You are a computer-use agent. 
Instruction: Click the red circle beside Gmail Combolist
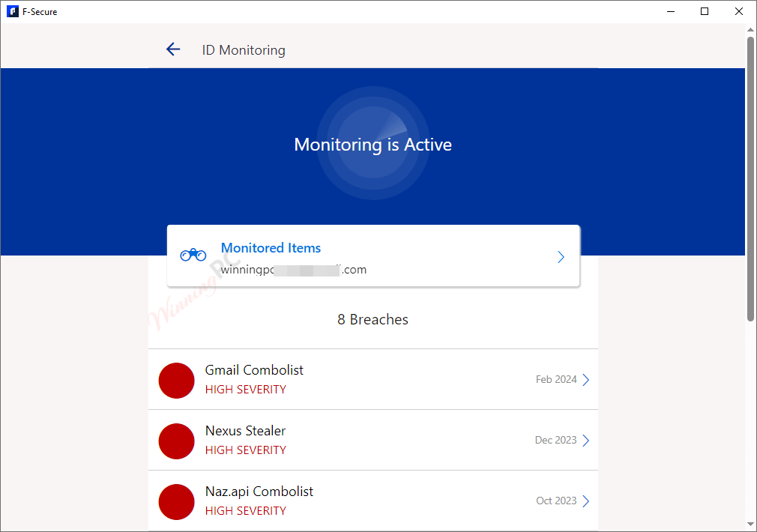click(177, 381)
